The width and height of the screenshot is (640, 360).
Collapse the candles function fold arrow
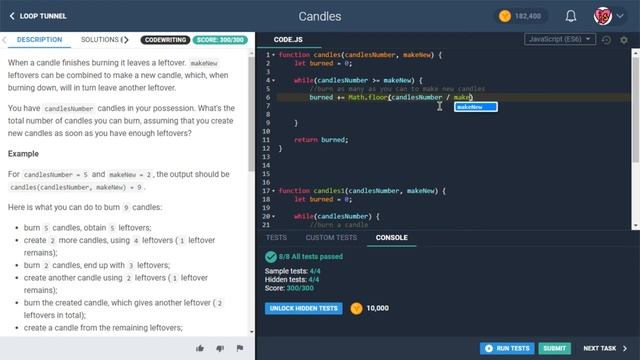click(x=273, y=55)
